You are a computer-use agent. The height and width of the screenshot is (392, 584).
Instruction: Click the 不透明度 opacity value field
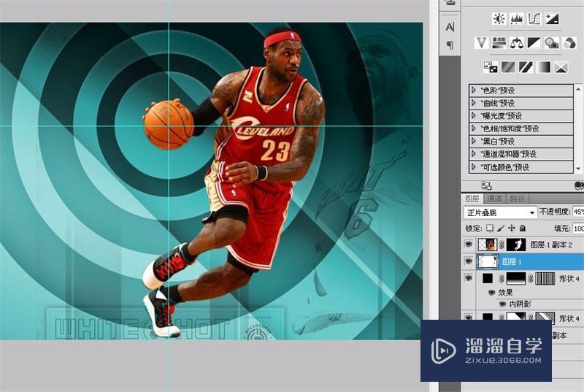pos(578,212)
